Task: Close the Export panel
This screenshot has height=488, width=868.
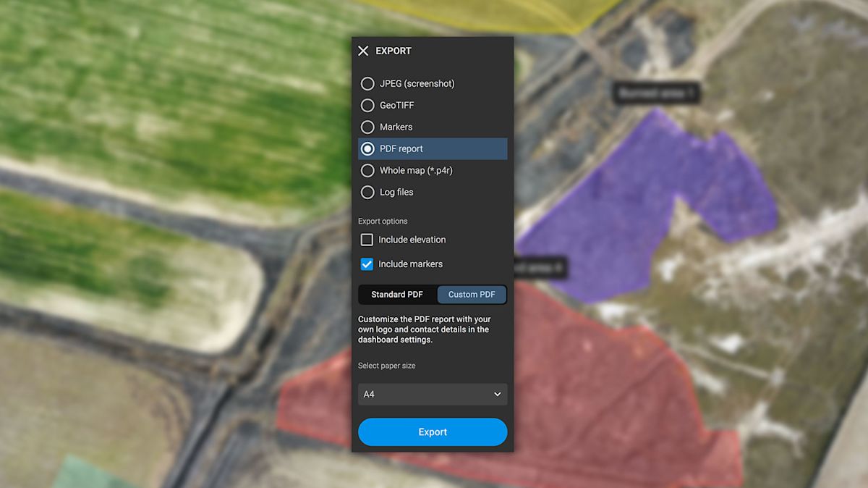Action: [x=363, y=51]
